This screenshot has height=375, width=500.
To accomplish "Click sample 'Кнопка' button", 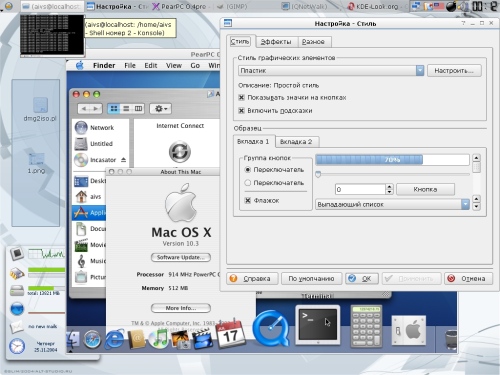I will pyautogui.click(x=425, y=189).
